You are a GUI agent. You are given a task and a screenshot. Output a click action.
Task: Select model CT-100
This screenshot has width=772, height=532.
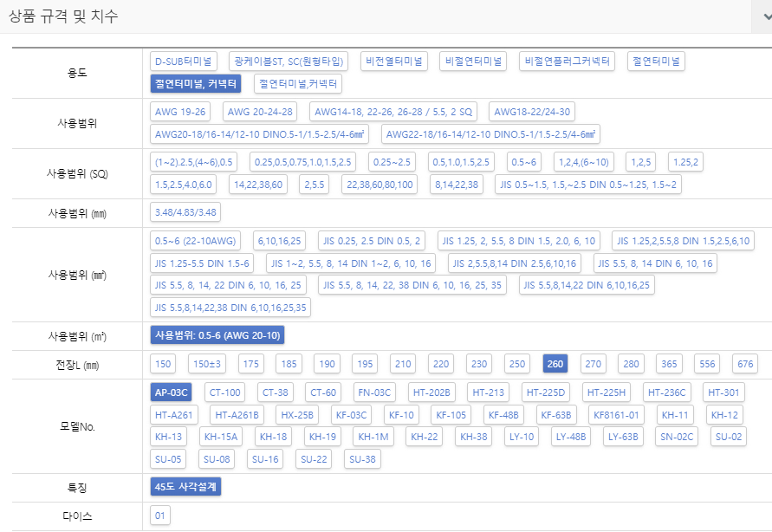[x=224, y=393]
